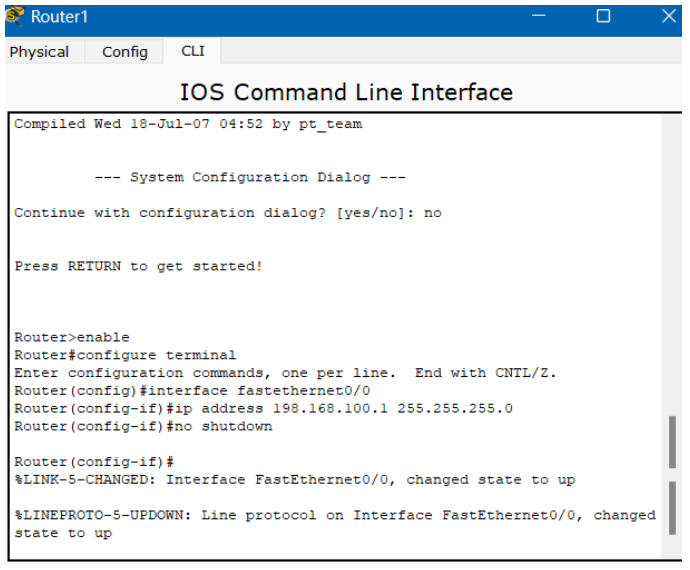690x570 pixels.
Task: Click the %LINK-5-CHANGED status message
Action: [295, 480]
